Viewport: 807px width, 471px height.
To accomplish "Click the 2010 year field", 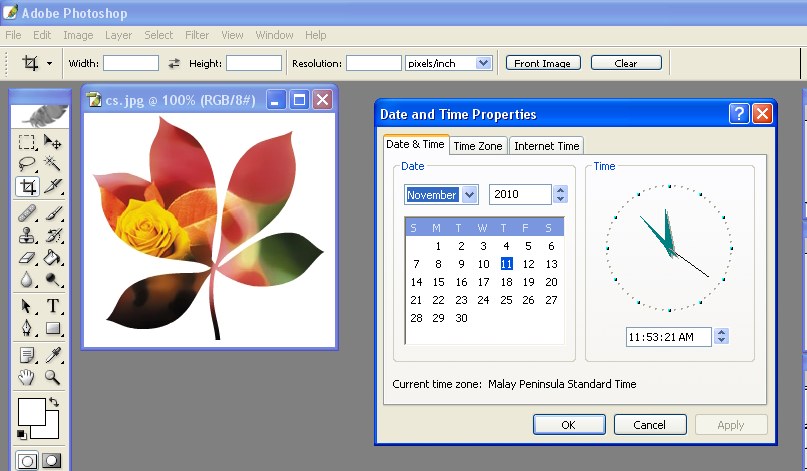I will click(520, 195).
